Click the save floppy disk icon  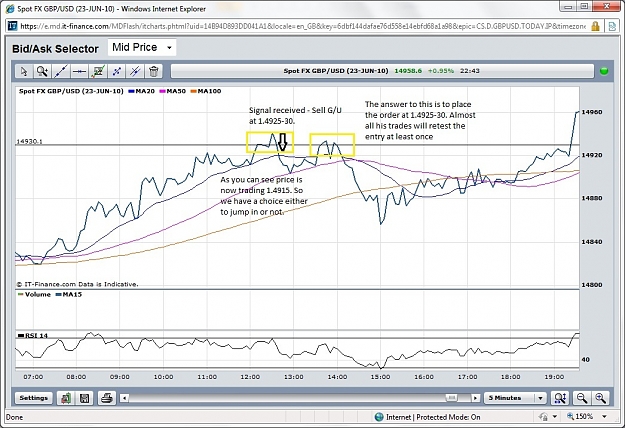[x=85, y=398]
